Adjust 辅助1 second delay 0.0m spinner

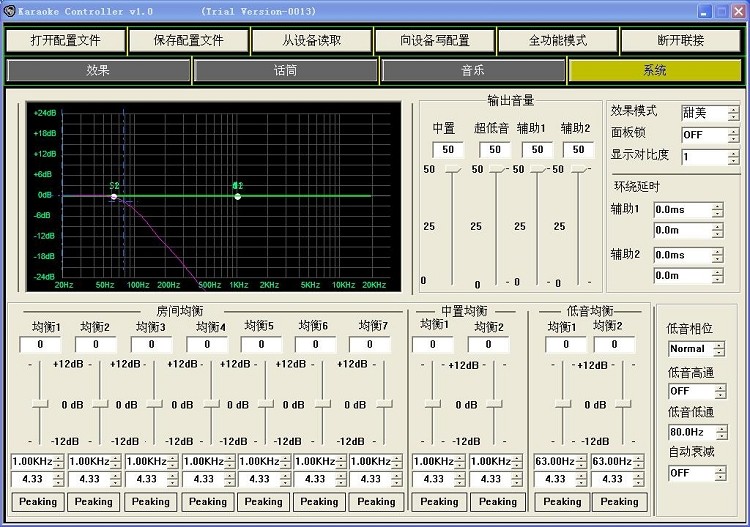689,231
